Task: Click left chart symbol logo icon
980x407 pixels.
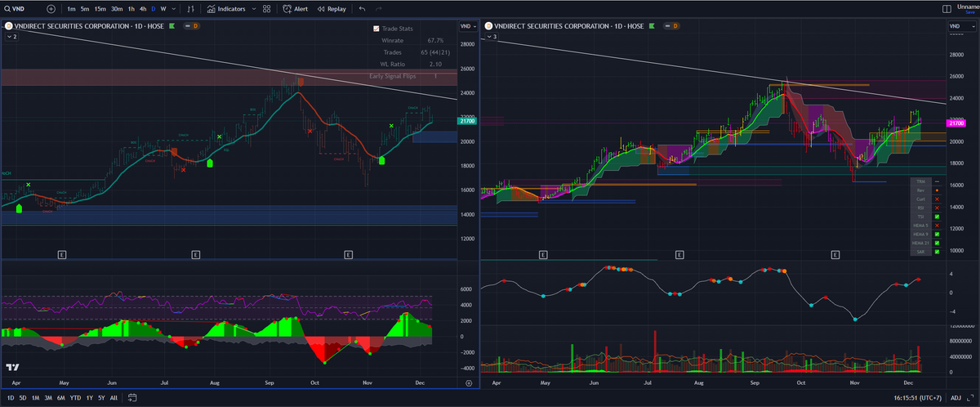Action: [9, 26]
